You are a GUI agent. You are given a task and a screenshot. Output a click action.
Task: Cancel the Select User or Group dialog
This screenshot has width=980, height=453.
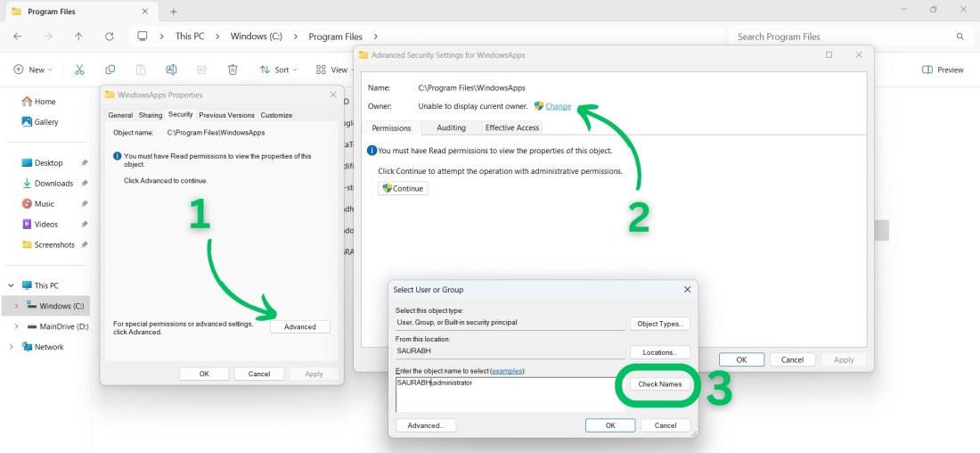pyautogui.click(x=666, y=425)
